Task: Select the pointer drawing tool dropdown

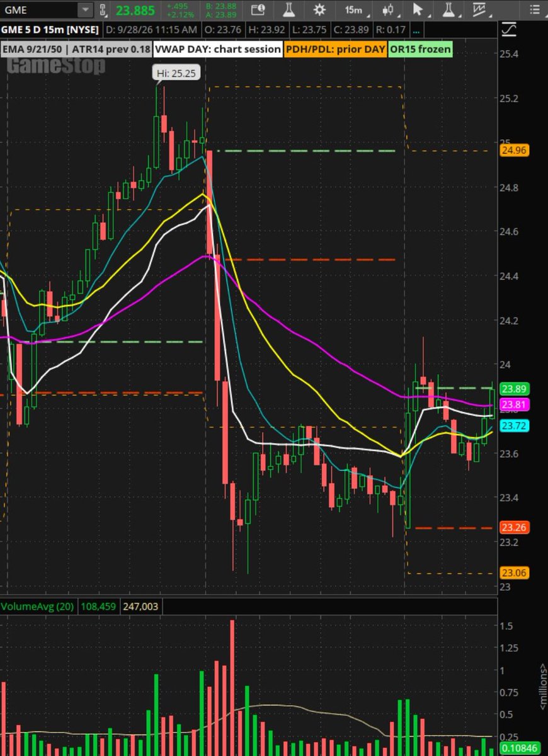Action: tap(418, 9)
